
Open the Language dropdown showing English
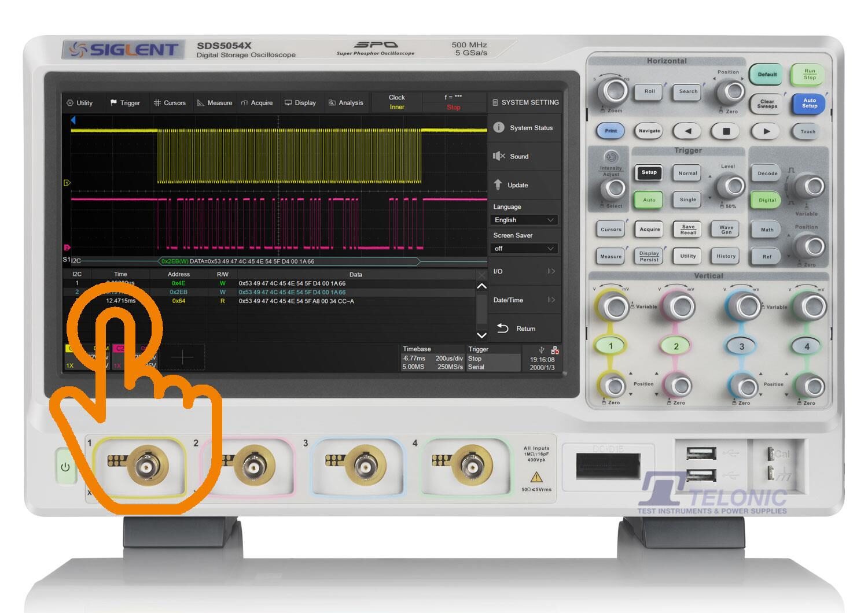(525, 220)
